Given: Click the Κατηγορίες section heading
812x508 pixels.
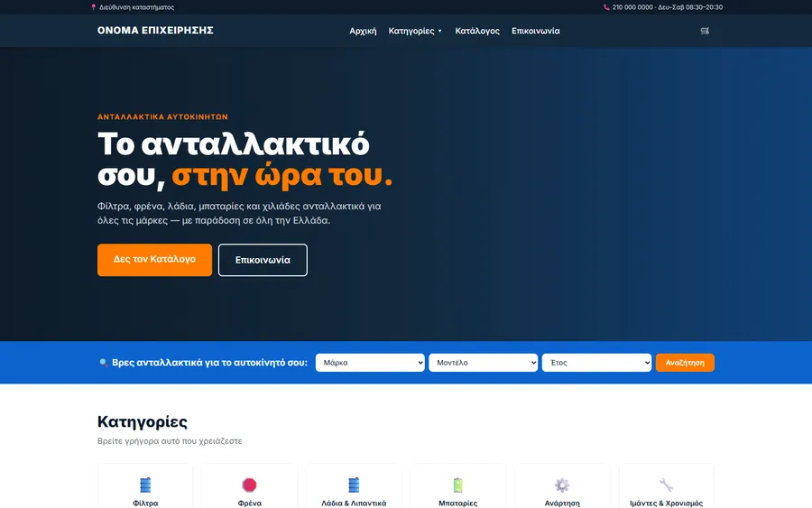Looking at the screenshot, I should (x=143, y=421).
